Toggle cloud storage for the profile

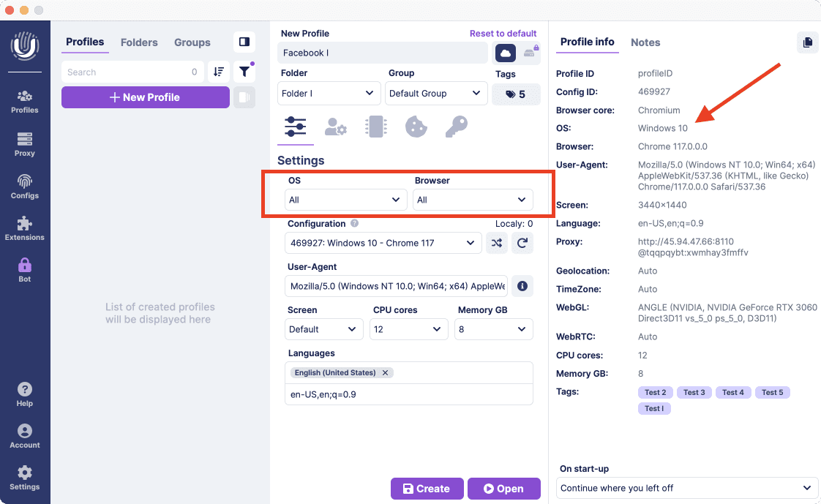[506, 53]
